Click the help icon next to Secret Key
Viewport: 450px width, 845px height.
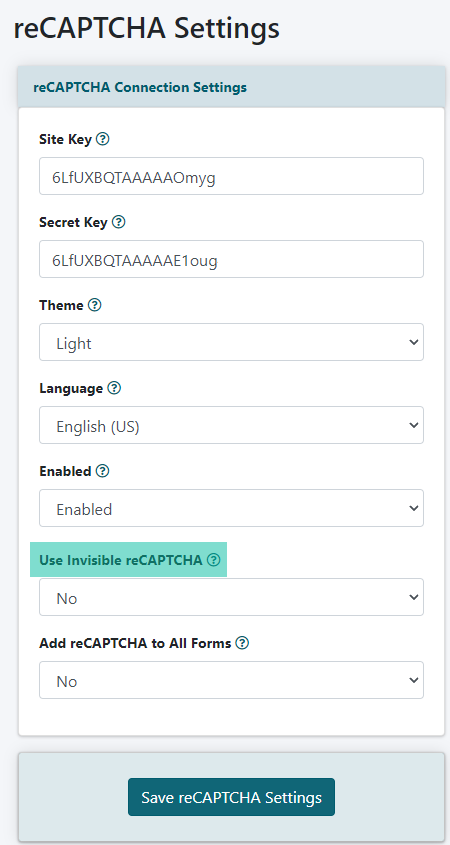pos(119,222)
